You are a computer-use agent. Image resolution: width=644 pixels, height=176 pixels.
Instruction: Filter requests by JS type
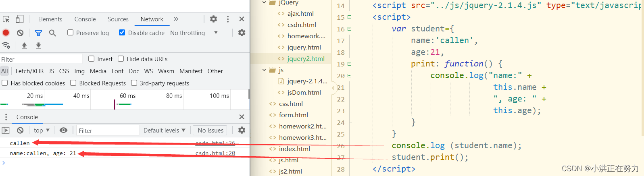(51, 71)
